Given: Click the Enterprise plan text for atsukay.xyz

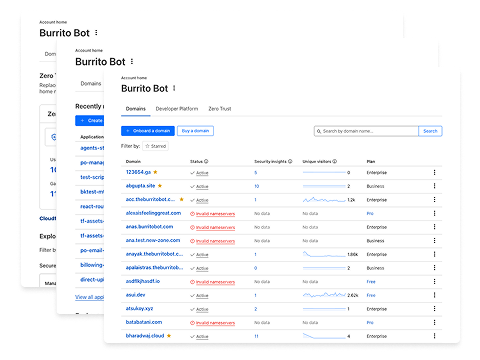Looking at the screenshot, I should click(377, 309).
